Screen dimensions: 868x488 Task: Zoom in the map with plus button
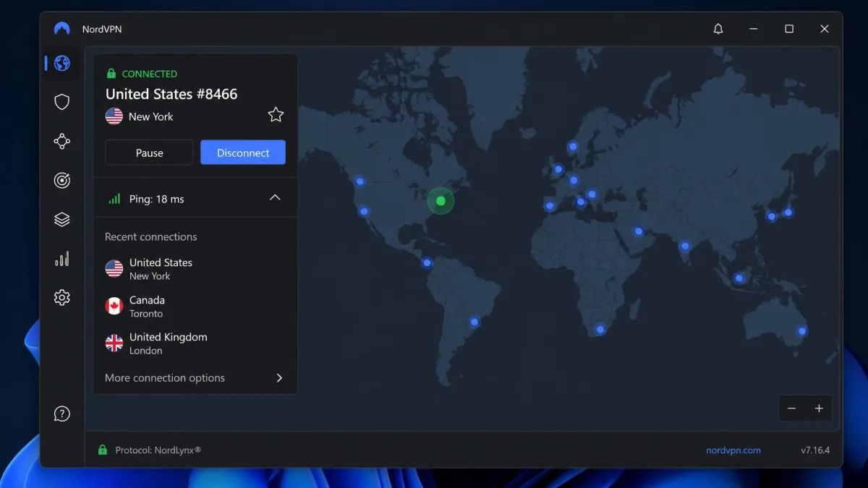pos(819,408)
